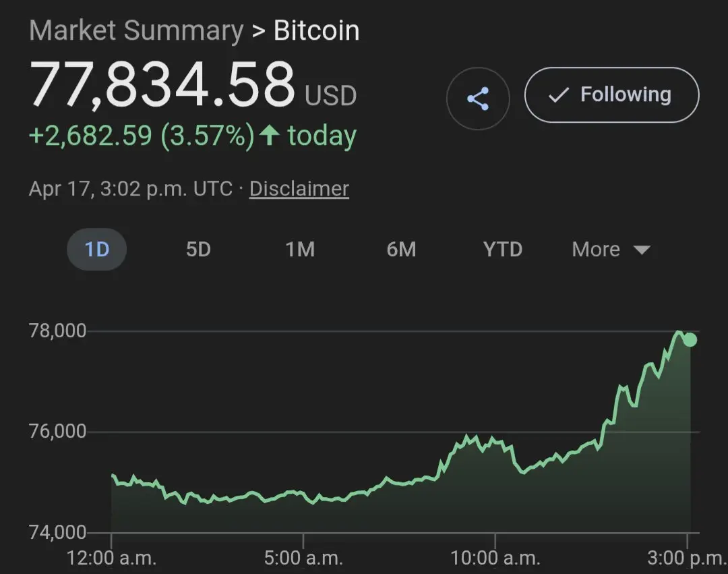The image size is (728, 574).
Task: Open the Disclaimer link
Action: pos(299,189)
